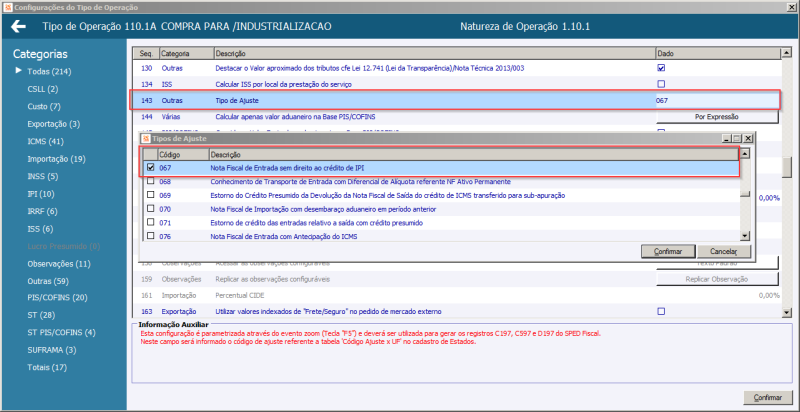Click the Tipos de Ajuste scroll-down arrow
This screenshot has width=800, height=412.
(x=745, y=236)
